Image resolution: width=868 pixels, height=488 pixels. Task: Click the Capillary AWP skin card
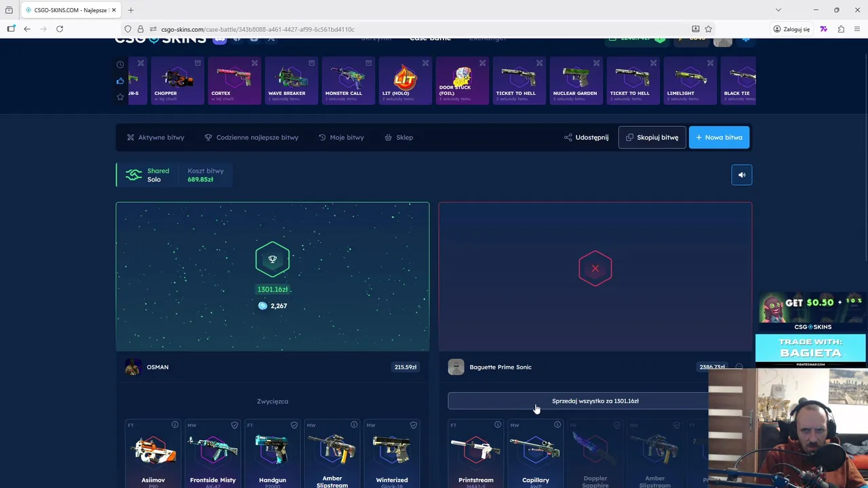pos(536,454)
